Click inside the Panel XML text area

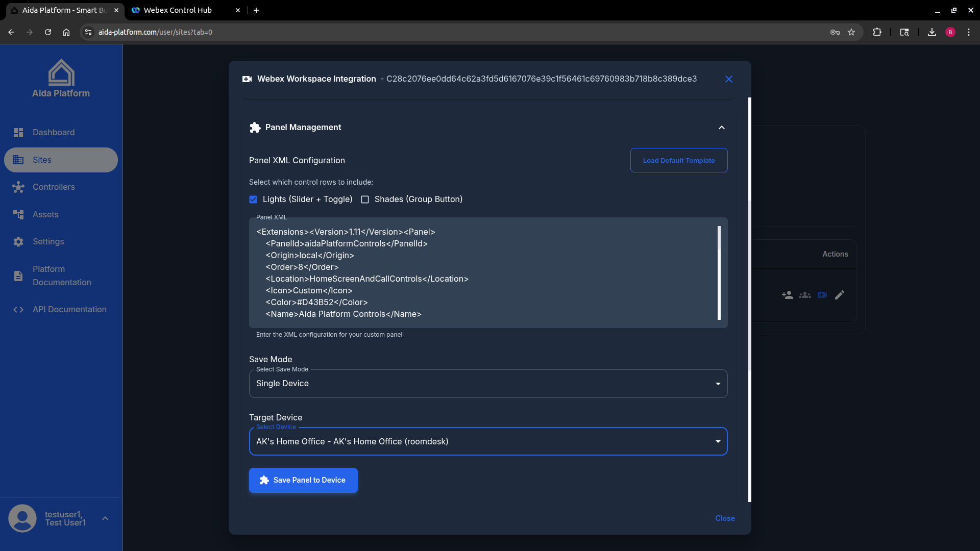pos(485,273)
